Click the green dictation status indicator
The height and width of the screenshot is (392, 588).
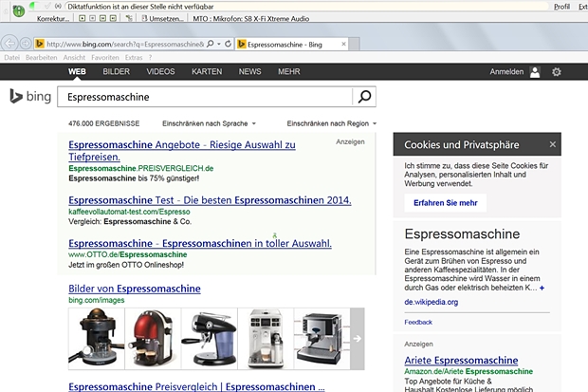pyautogui.click(x=32, y=6)
